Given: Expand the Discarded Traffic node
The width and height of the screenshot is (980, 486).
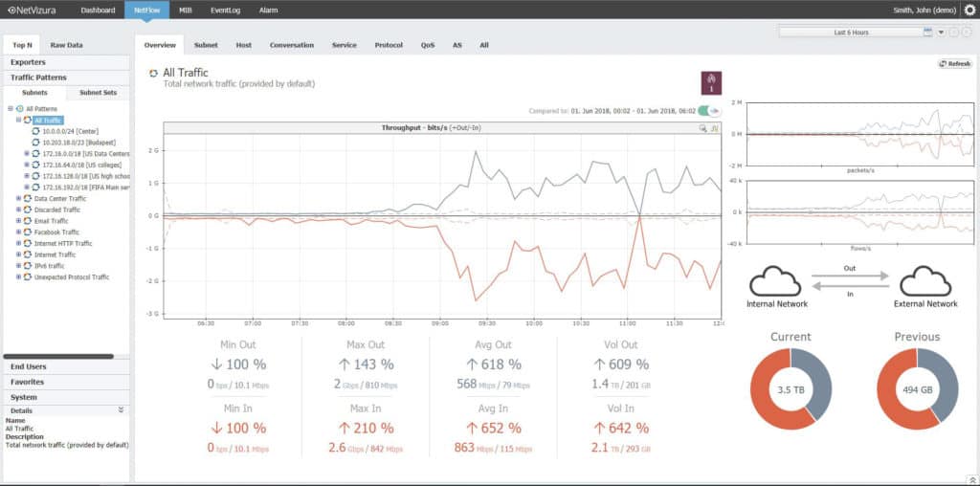Looking at the screenshot, I should point(19,210).
